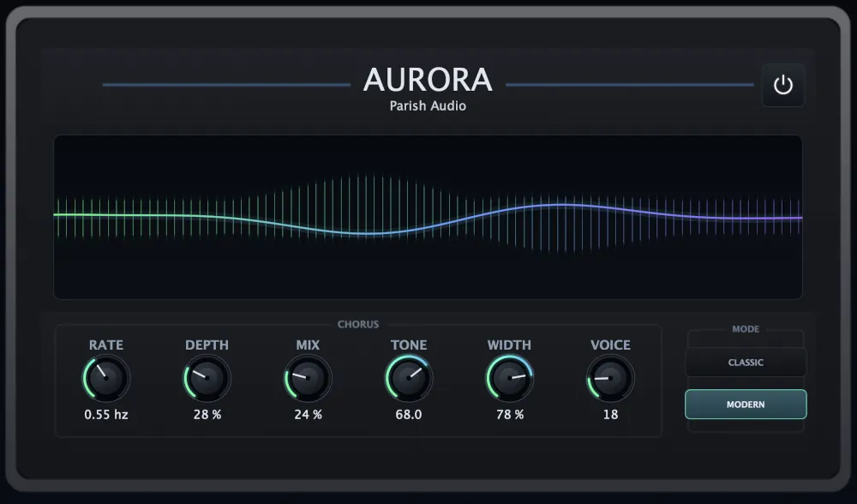The width and height of the screenshot is (857, 504).
Task: Click the 18 voice value
Action: [x=610, y=415]
